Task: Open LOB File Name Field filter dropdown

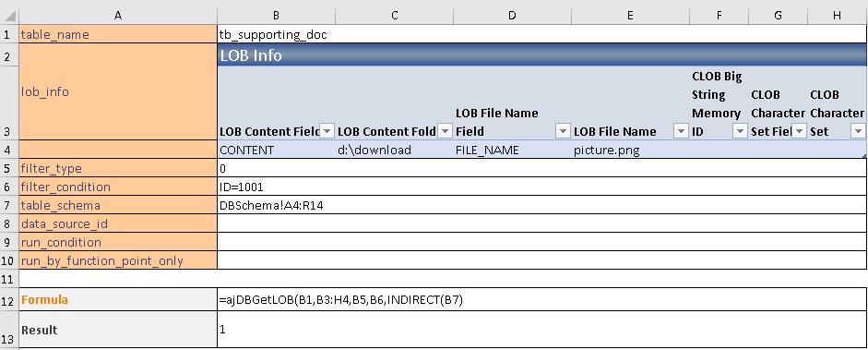Action: click(x=563, y=131)
